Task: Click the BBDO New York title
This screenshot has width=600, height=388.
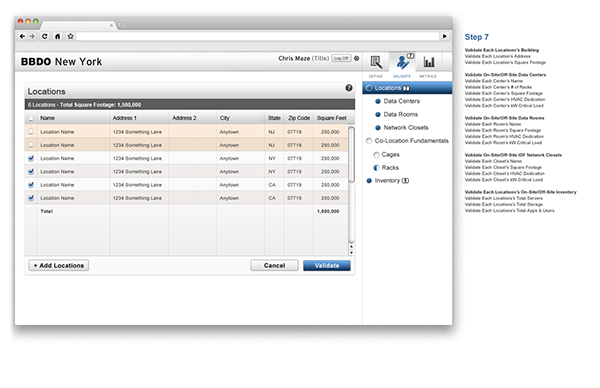Action: [x=62, y=62]
